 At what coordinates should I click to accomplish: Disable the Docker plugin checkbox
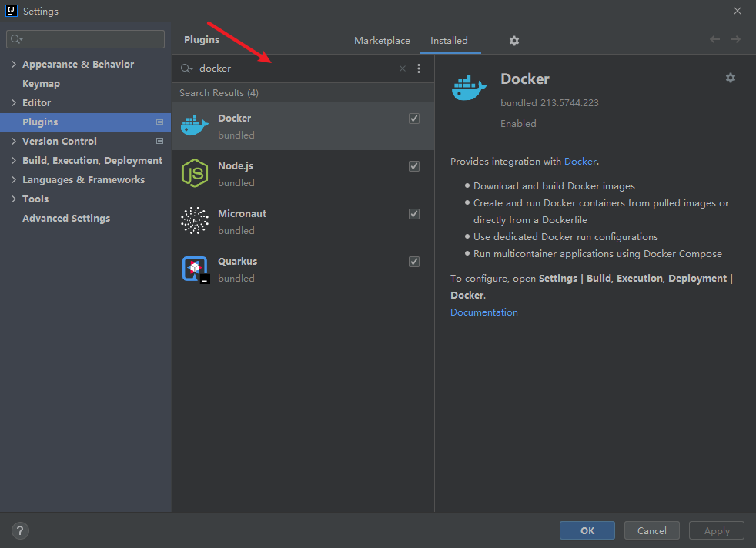[413, 119]
